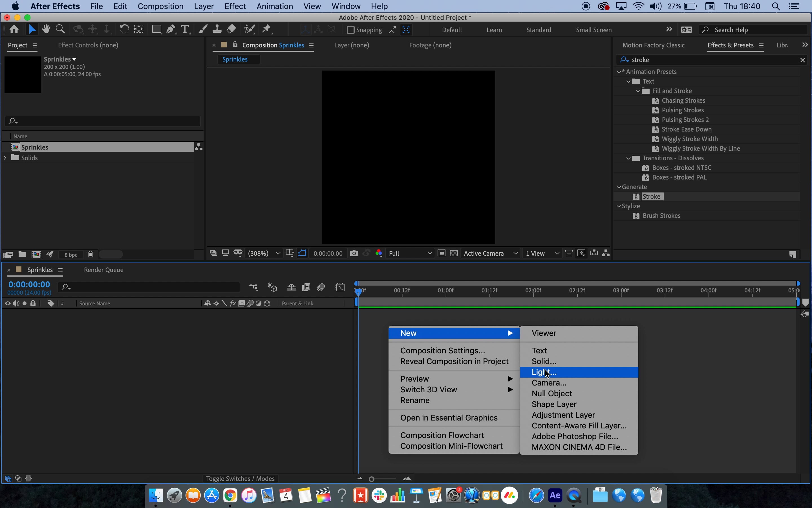
Task: Toggle Motion Blur for timeline layers
Action: click(x=321, y=287)
